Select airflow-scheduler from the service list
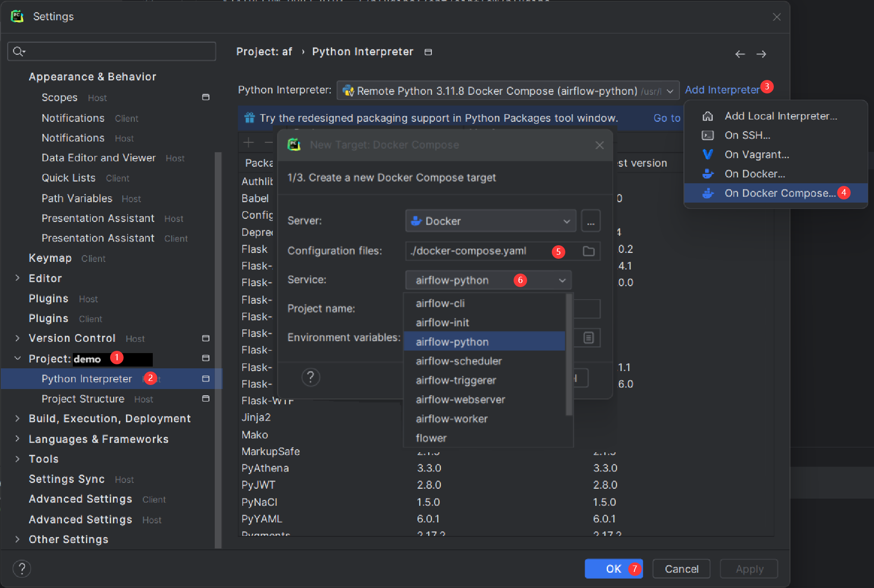Screen dimensions: 874x588 [458, 361]
